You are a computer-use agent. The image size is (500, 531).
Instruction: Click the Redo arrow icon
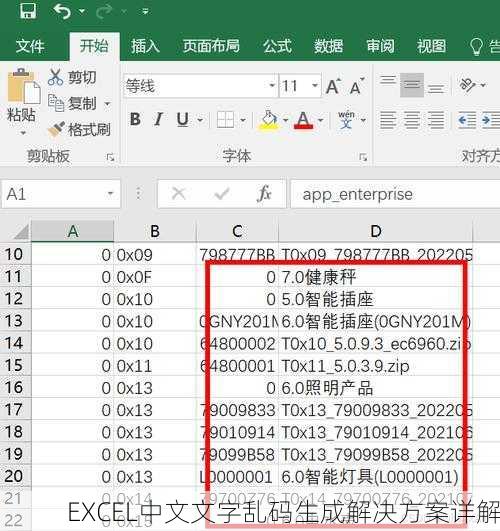[x=104, y=12]
